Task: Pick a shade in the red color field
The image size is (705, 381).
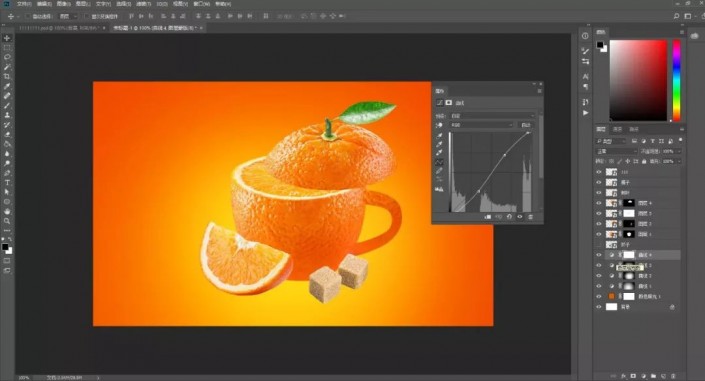Action: [638, 80]
